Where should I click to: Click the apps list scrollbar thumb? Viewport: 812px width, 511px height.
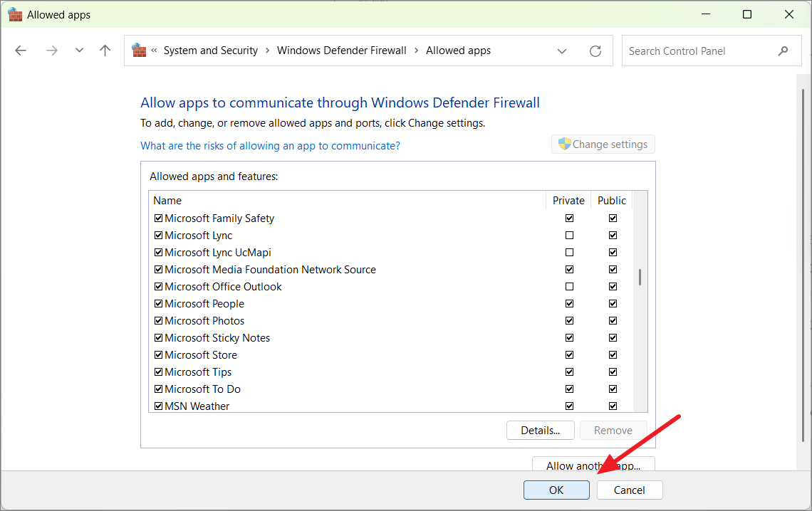640,278
